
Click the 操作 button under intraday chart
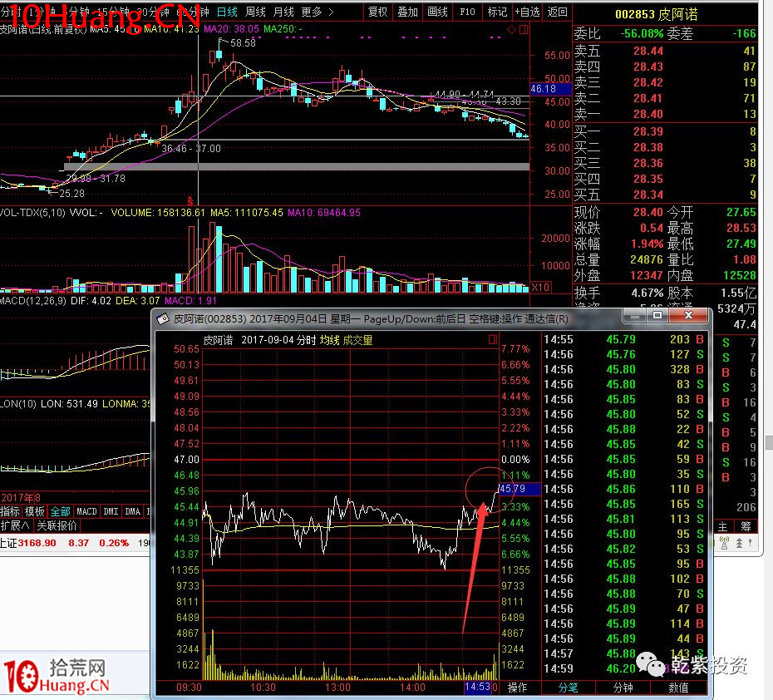[518, 688]
